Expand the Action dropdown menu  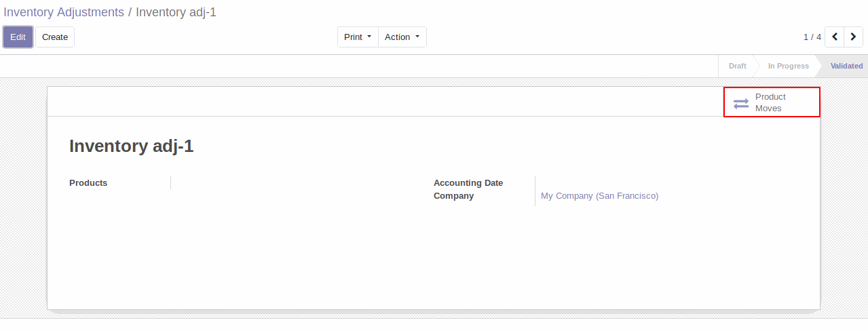[x=402, y=37]
